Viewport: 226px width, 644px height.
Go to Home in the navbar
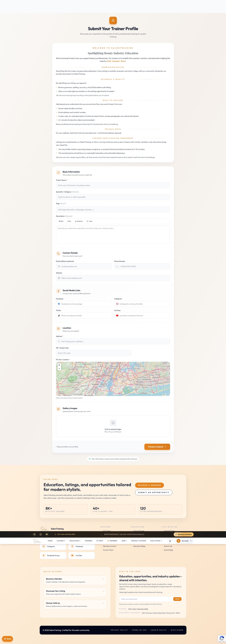(x=50, y=541)
